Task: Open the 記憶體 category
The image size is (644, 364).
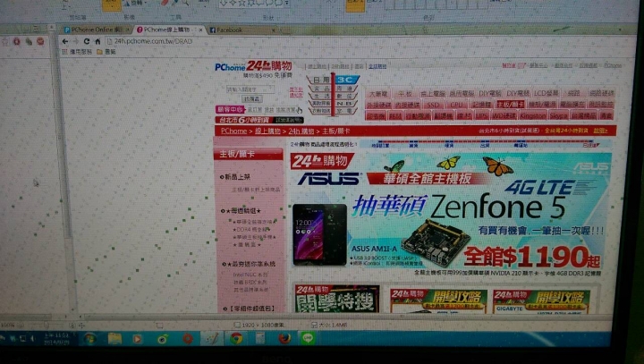Action: [481, 105]
